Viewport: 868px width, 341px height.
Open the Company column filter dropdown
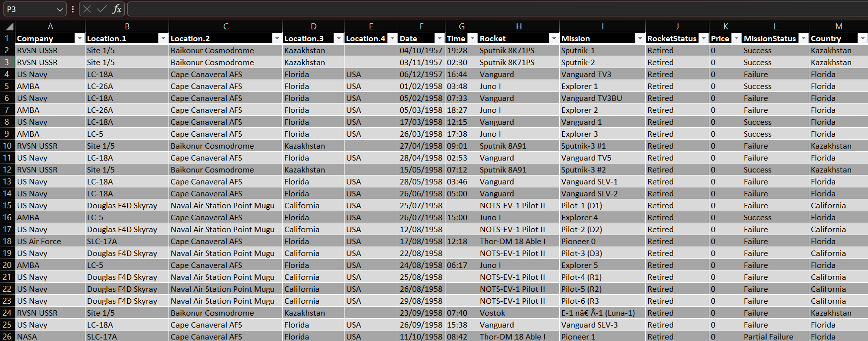click(79, 38)
